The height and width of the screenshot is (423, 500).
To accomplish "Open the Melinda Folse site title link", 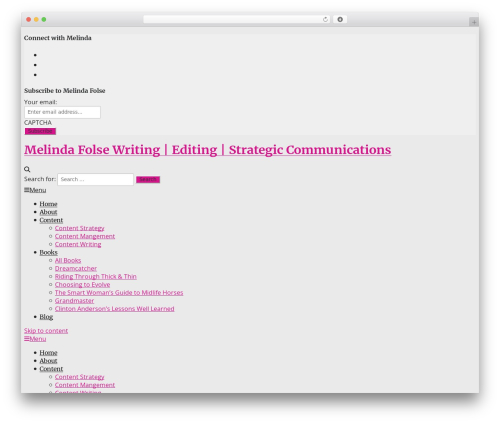I will [x=207, y=150].
